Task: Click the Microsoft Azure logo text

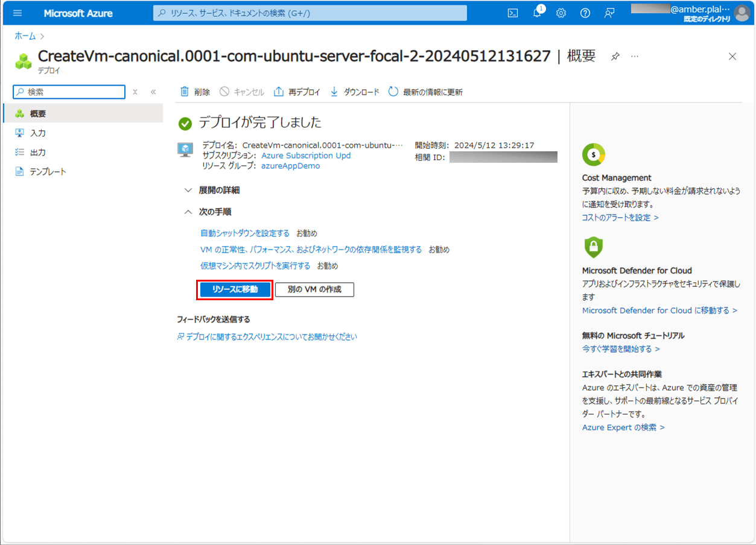Action: 78,13
